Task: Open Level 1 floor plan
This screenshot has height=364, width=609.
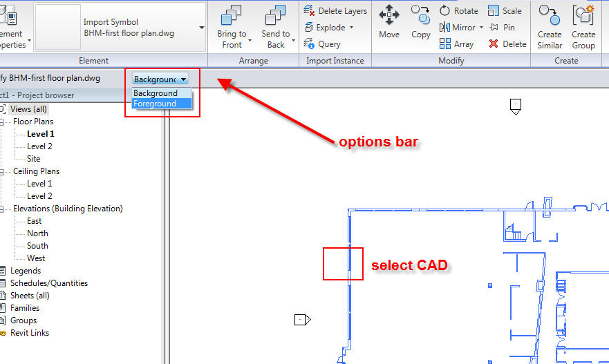Action: coord(40,134)
